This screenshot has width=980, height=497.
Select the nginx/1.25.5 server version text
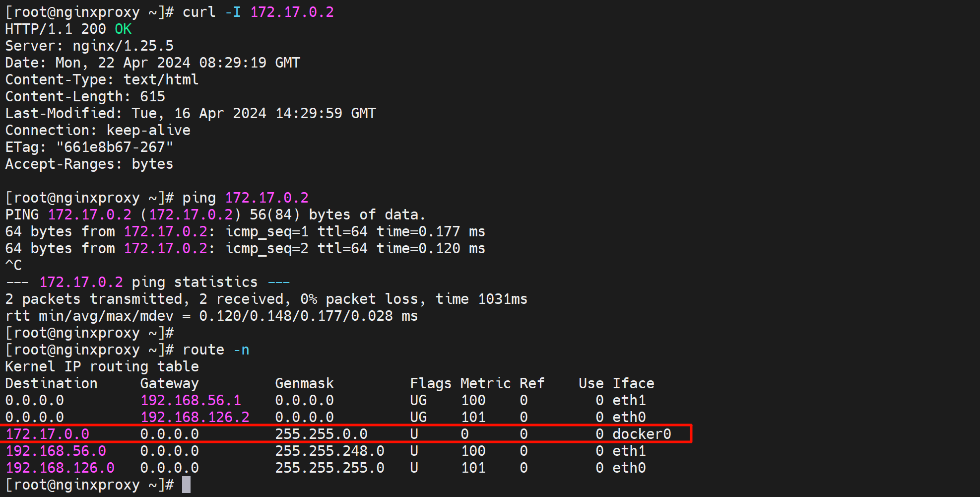pyautogui.click(x=123, y=46)
